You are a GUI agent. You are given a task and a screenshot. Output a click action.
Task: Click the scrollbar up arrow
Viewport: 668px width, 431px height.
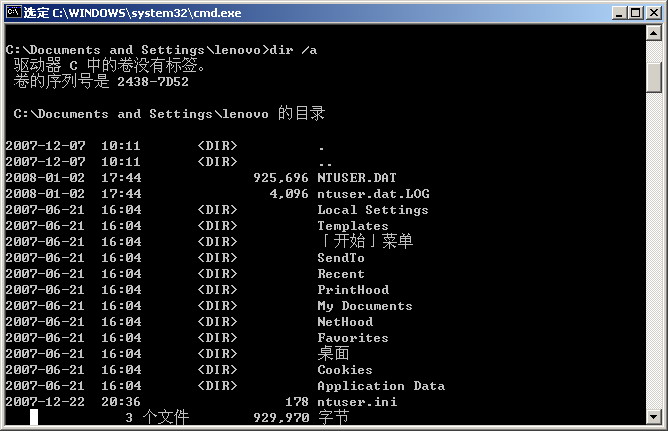(654, 37)
